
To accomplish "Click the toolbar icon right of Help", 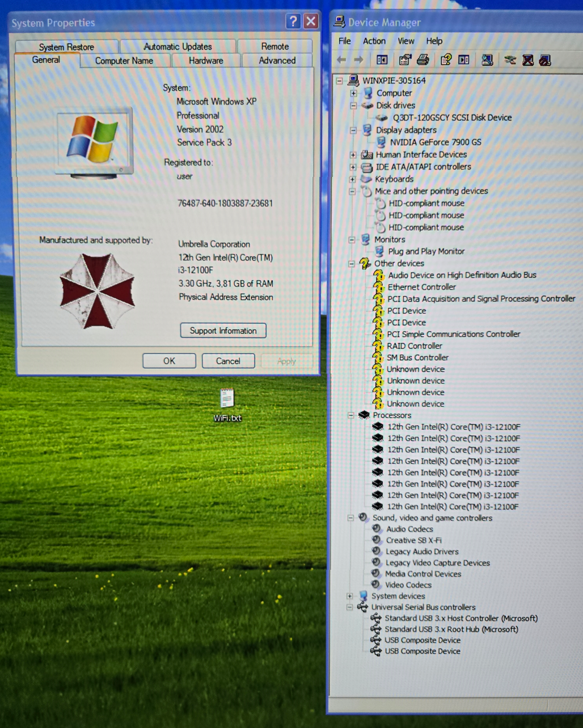I will pos(464,60).
